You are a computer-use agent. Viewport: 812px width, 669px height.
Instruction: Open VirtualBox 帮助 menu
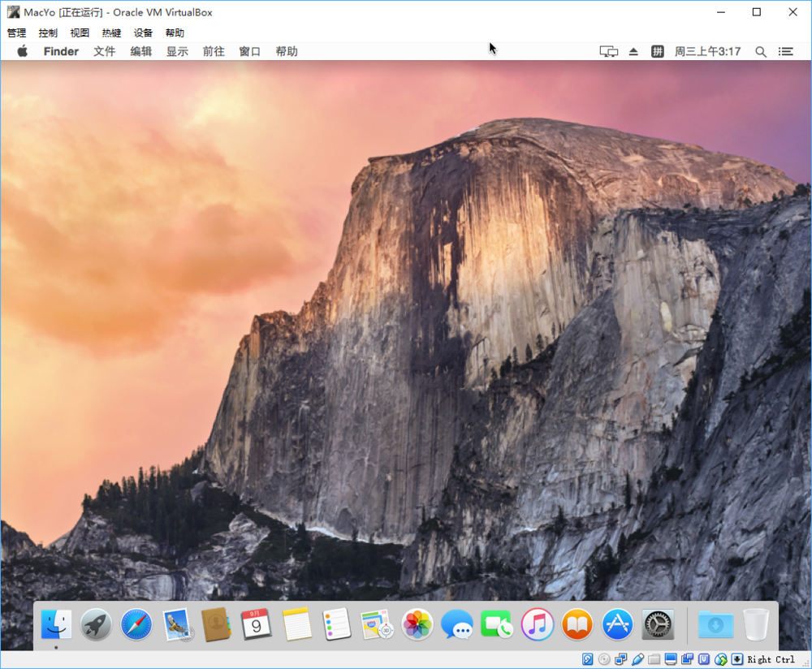coord(175,32)
